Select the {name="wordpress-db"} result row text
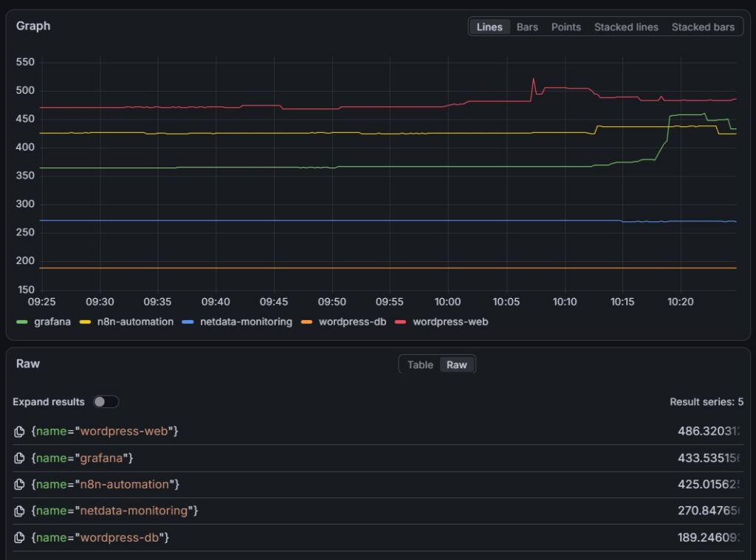This screenshot has width=756, height=560. coord(100,537)
